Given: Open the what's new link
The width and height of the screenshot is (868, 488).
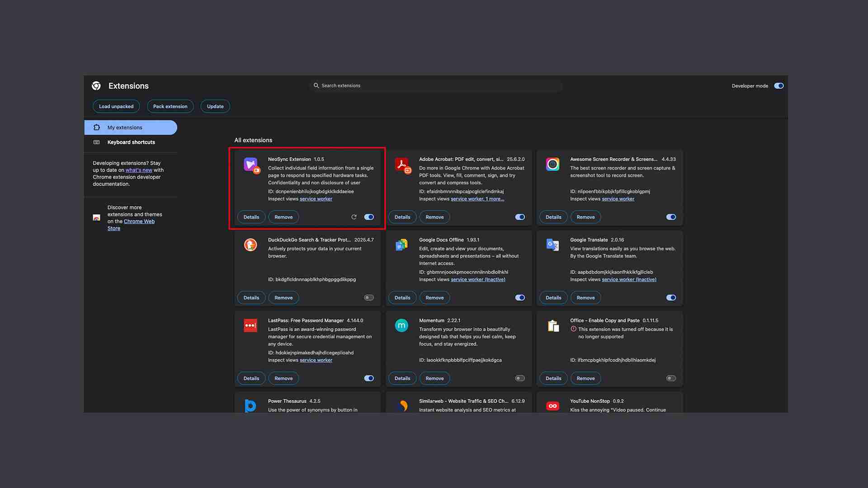Looking at the screenshot, I should coord(139,170).
